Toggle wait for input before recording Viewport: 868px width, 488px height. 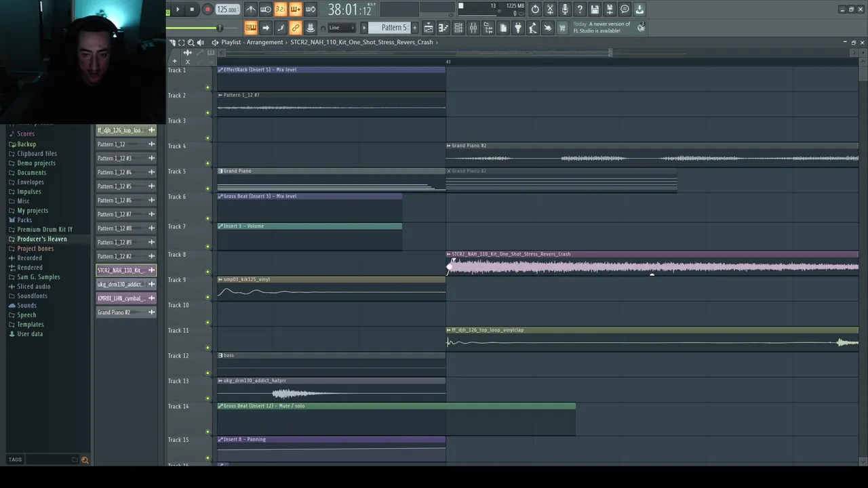tap(266, 9)
